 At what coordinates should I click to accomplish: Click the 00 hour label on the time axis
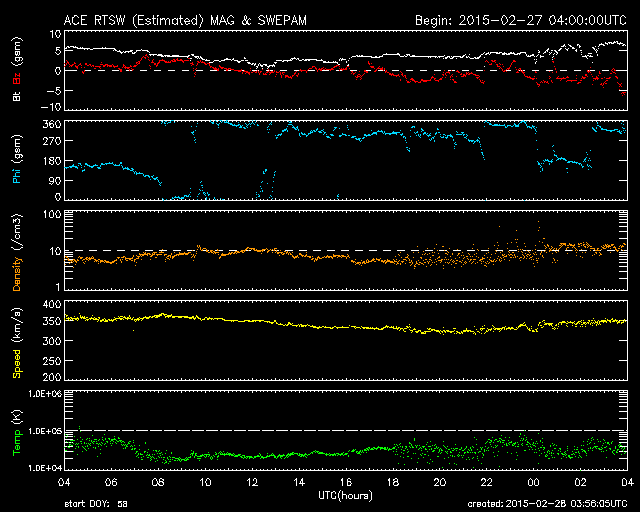click(x=533, y=482)
